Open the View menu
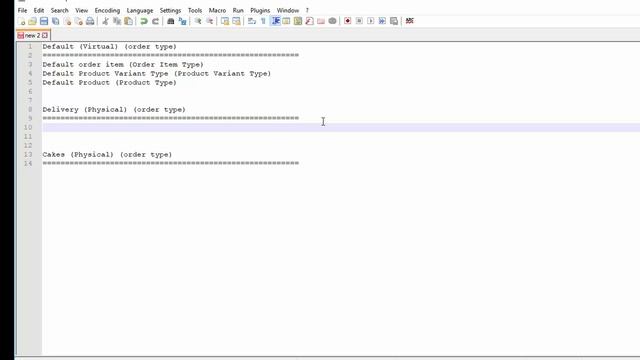The image size is (640, 360). [x=81, y=10]
